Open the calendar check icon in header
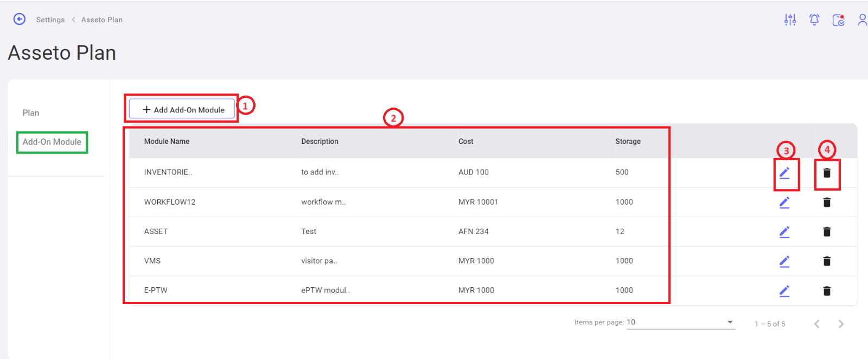Viewport: 868px width, 359px height. tap(839, 20)
